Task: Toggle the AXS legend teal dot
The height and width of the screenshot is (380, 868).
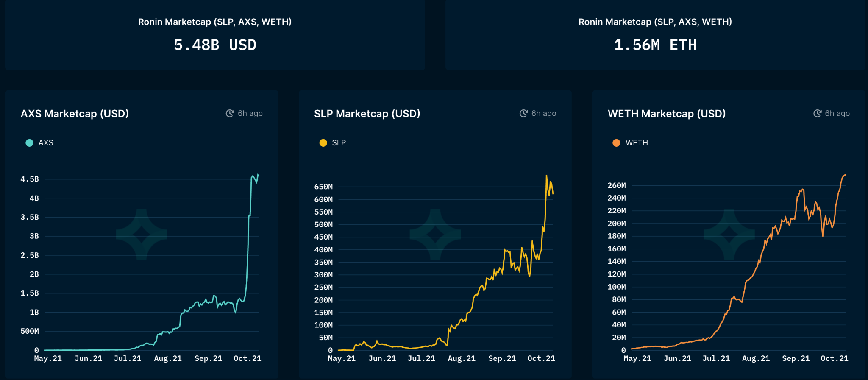Action: pos(29,143)
